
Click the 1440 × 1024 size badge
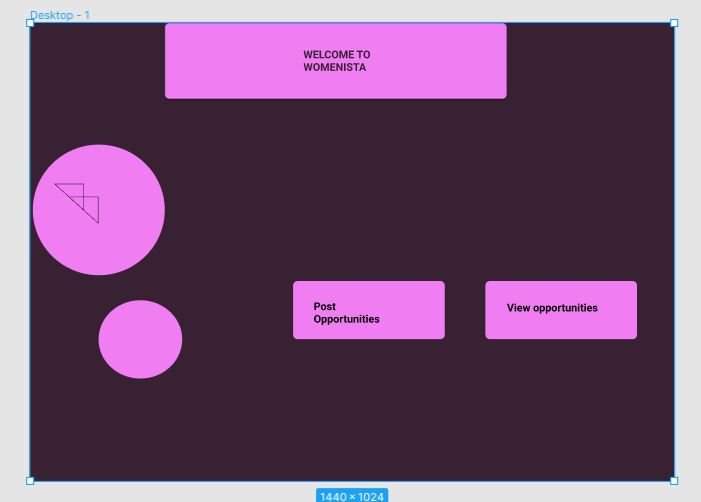point(352,496)
